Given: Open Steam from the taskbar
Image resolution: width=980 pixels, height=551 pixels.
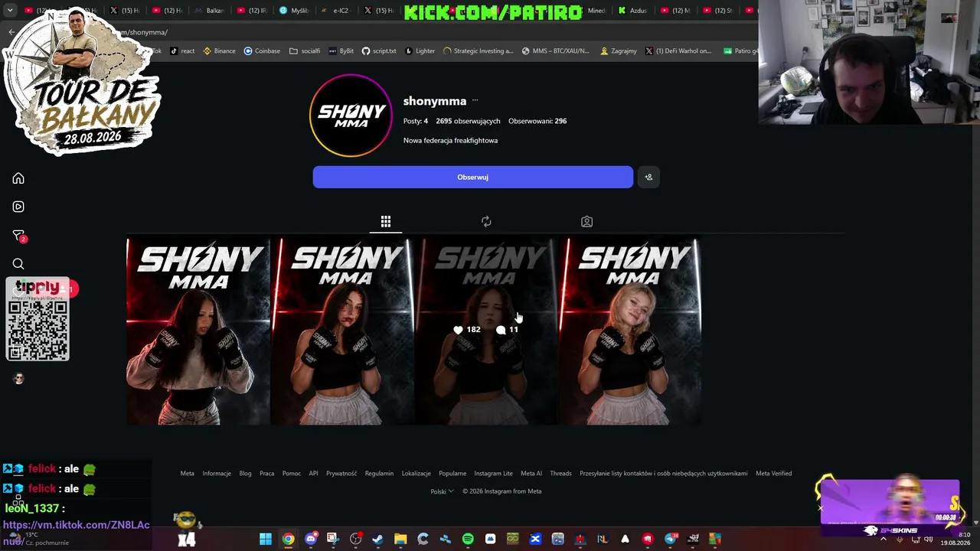Looking at the screenshot, I should pyautogui.click(x=377, y=540).
